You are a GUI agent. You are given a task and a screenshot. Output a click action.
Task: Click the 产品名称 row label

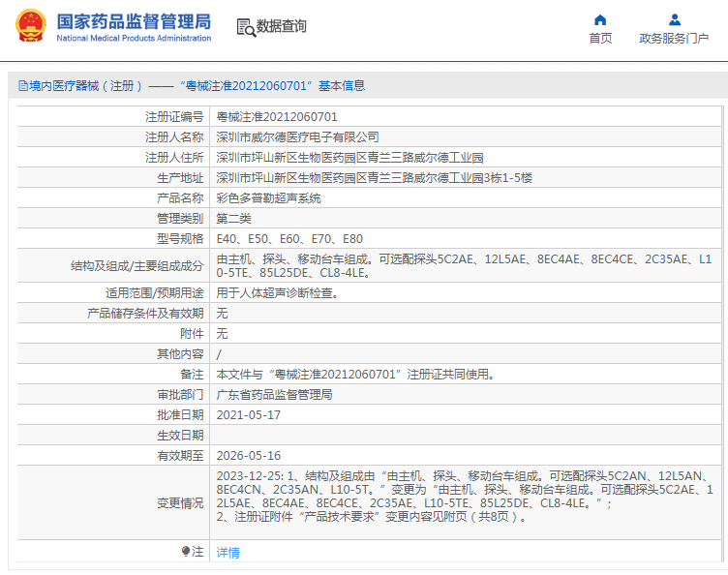(180, 198)
